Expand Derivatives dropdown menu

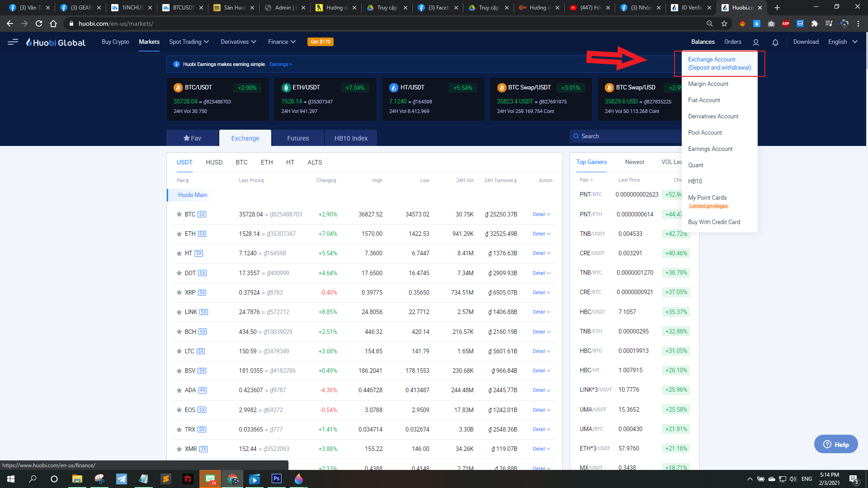click(x=238, y=42)
